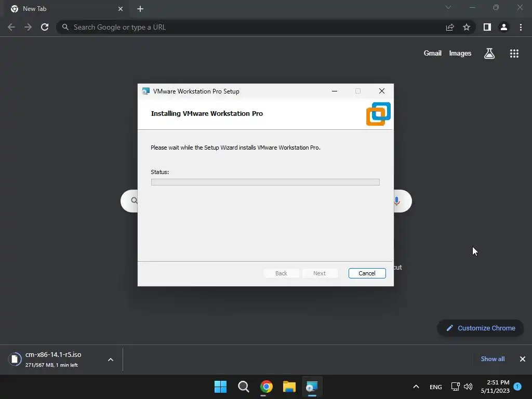Close the New Tab tab
Viewport: 532px width, 399px height.
[121, 9]
